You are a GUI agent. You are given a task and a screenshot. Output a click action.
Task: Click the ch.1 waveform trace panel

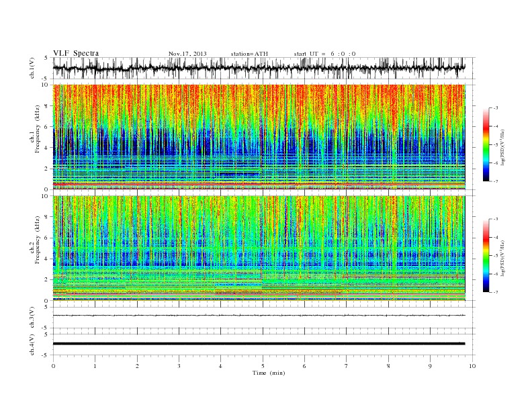[x=264, y=68]
